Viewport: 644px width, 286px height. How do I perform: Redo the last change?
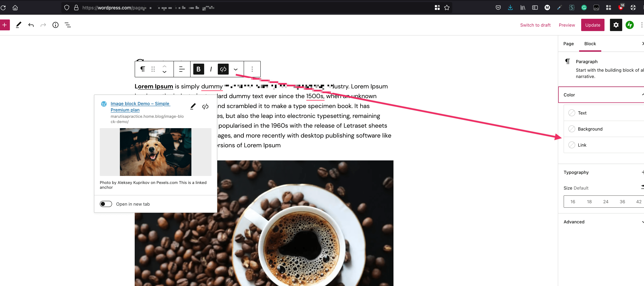click(43, 25)
